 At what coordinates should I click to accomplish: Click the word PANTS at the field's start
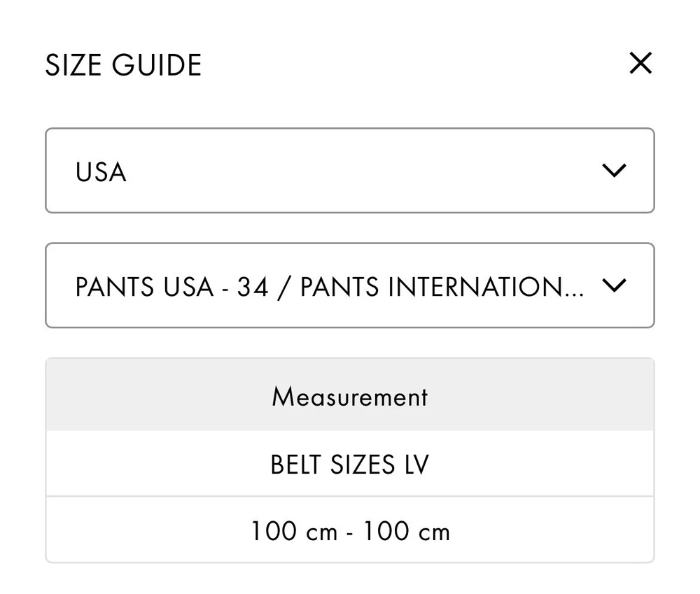pyautogui.click(x=115, y=287)
